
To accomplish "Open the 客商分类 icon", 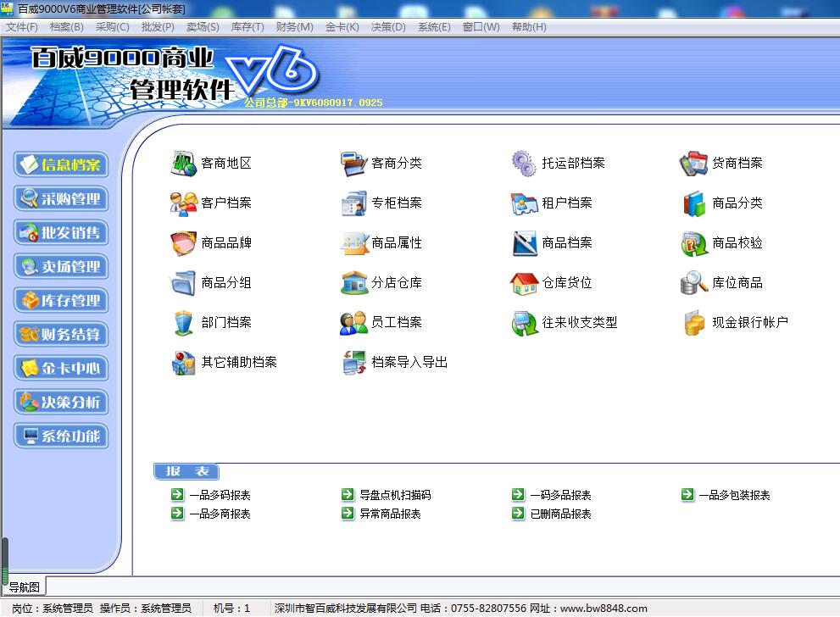I will [x=354, y=164].
